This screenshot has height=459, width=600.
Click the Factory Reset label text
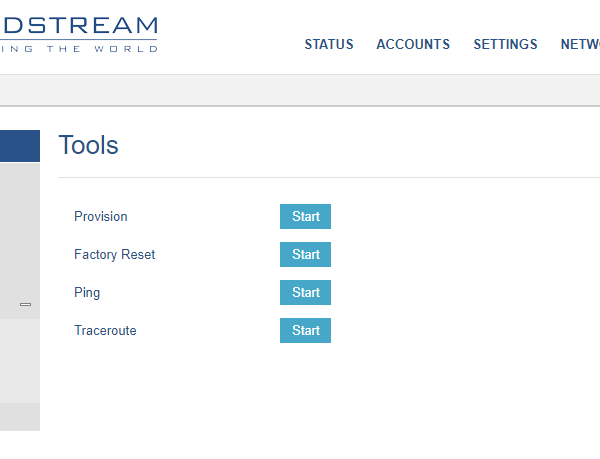pyautogui.click(x=114, y=255)
